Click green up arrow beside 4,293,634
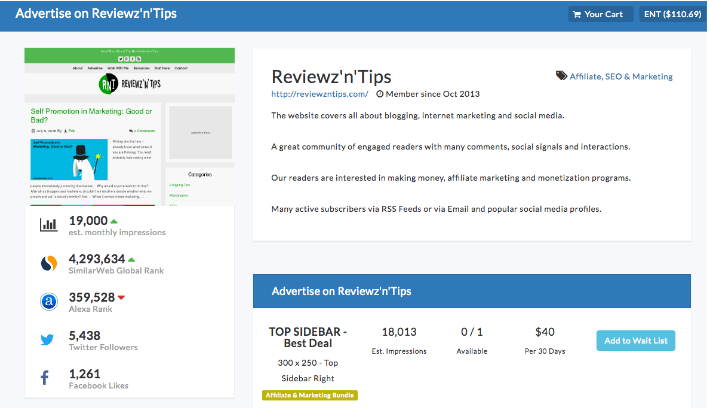Image resolution: width=709 pixels, height=408 pixels. click(132, 260)
